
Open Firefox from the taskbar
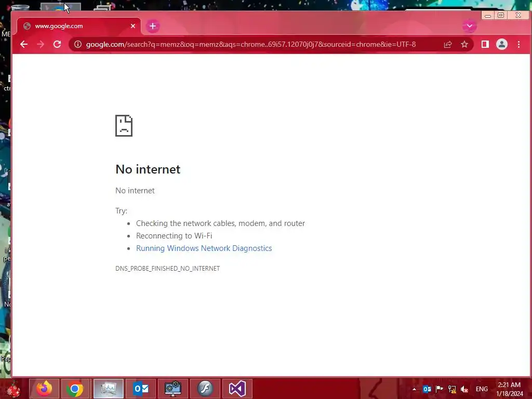click(44, 389)
